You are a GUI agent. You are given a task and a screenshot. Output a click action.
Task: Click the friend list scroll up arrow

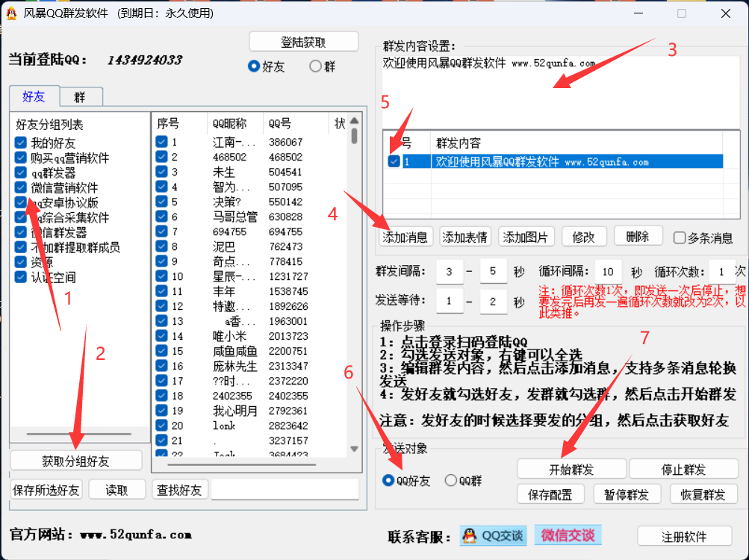click(354, 120)
